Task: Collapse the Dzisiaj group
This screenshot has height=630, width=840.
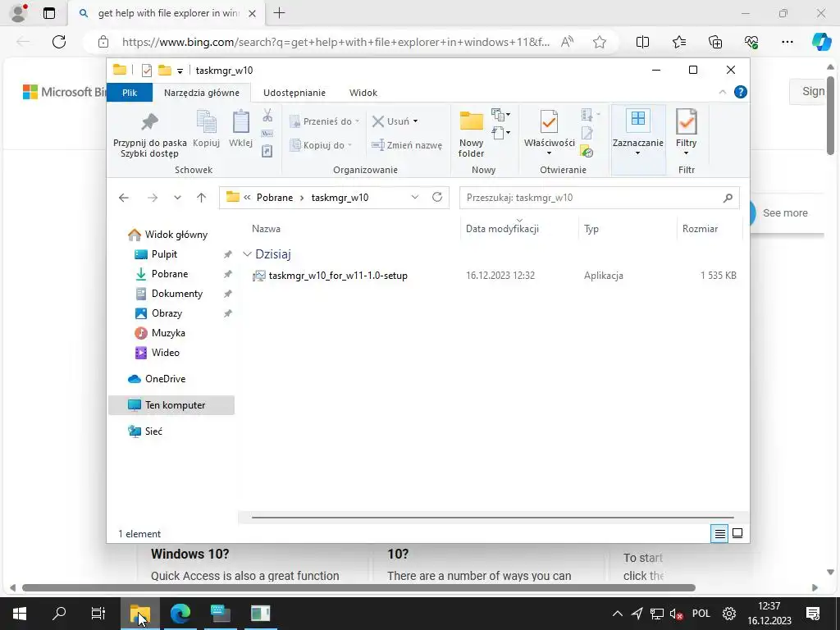Action: 247,254
